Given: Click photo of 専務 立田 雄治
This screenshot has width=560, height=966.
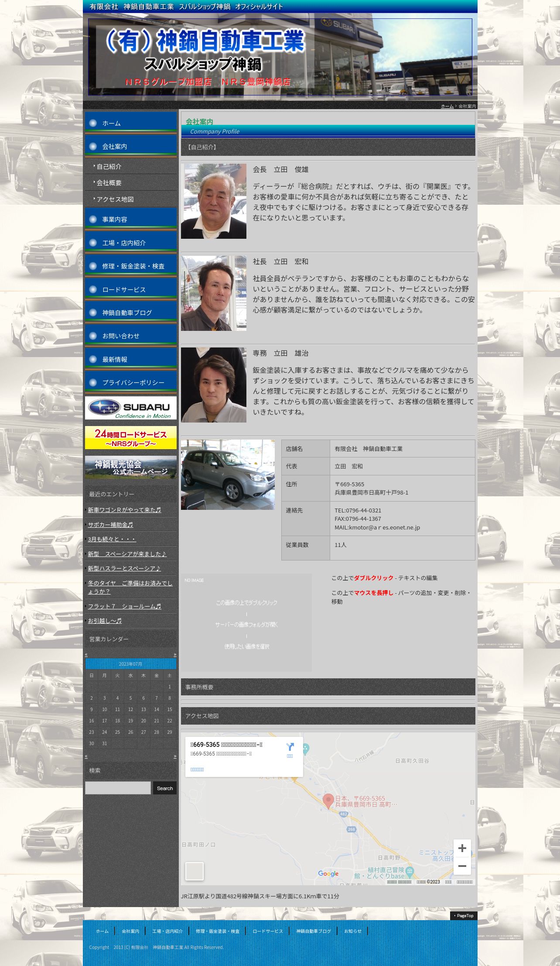Looking at the screenshot, I should click(x=214, y=385).
